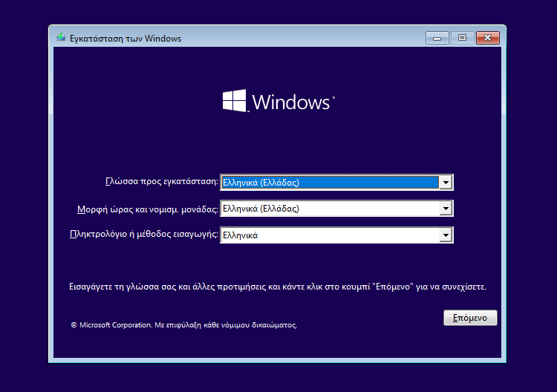Minimize the Εγκατάσταση των Windows window

pyautogui.click(x=437, y=38)
